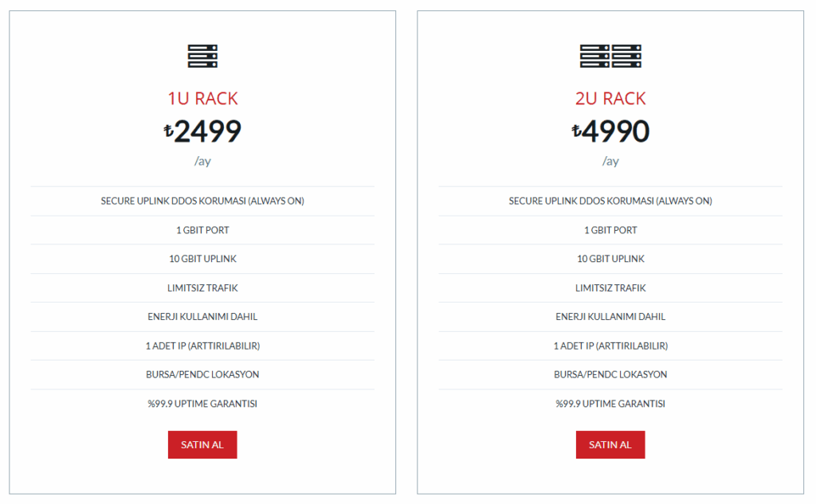Click the ₺2499 price label
Viewport: 816px width, 504px height.
pos(202,131)
